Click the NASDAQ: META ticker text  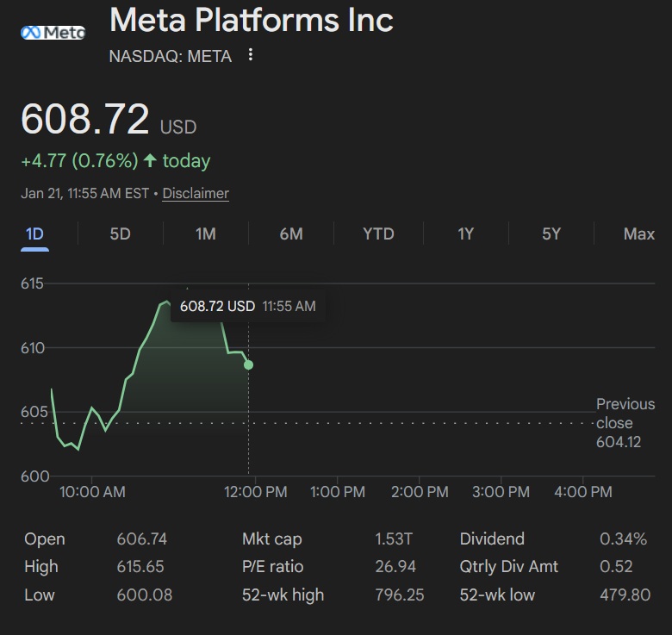171,56
